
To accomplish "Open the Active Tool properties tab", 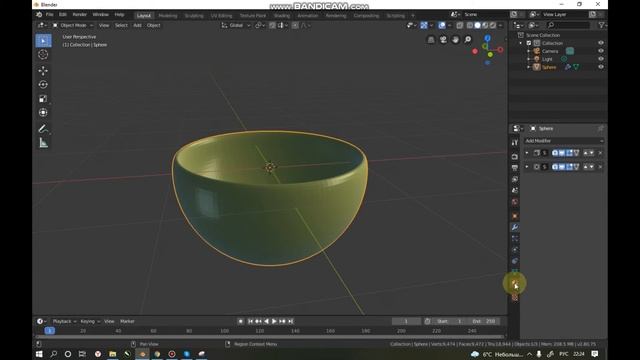I will point(515,142).
